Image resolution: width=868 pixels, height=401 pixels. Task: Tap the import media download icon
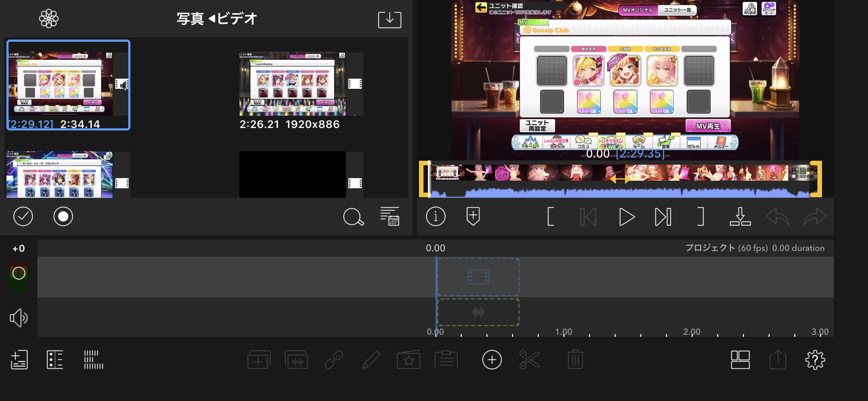(x=389, y=20)
